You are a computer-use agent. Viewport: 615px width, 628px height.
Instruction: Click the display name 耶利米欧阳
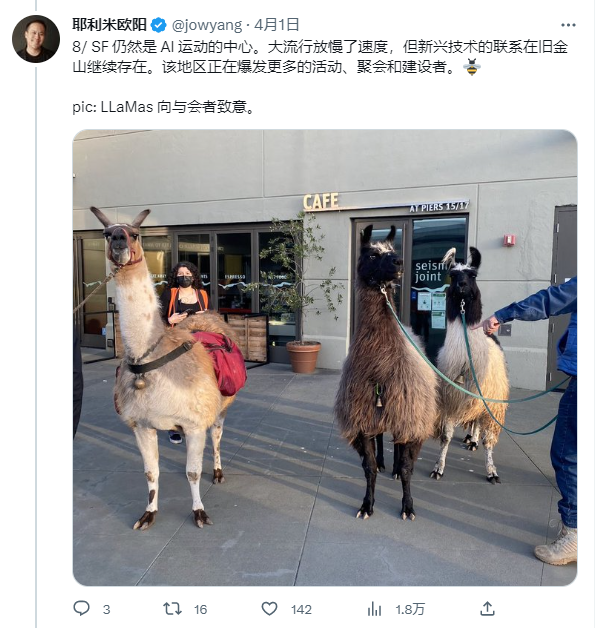tap(109, 25)
